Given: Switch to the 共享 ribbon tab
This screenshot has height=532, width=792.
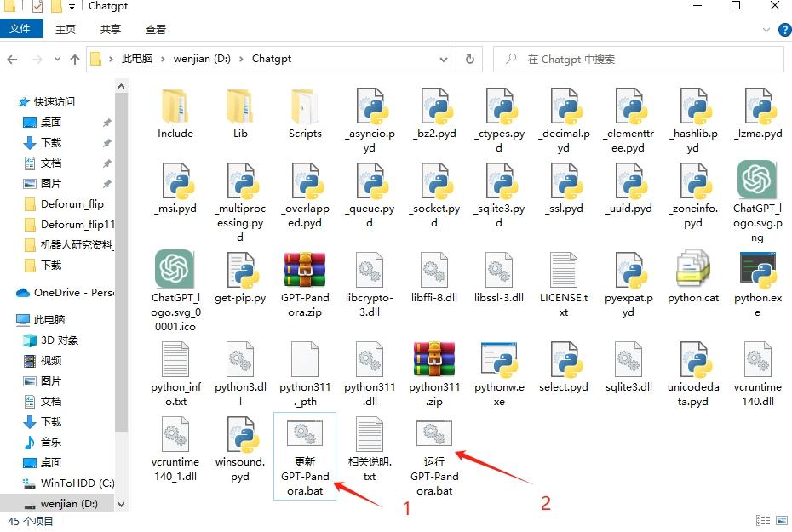Looking at the screenshot, I should [x=110, y=29].
